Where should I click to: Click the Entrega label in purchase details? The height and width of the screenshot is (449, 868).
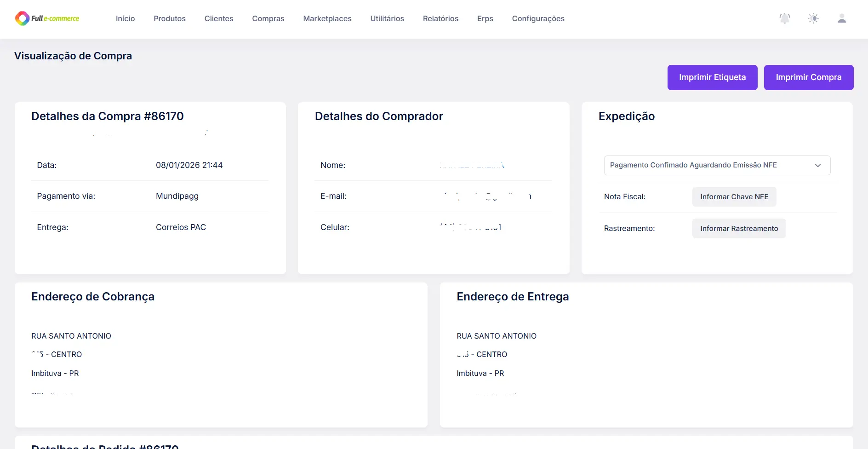(x=52, y=227)
